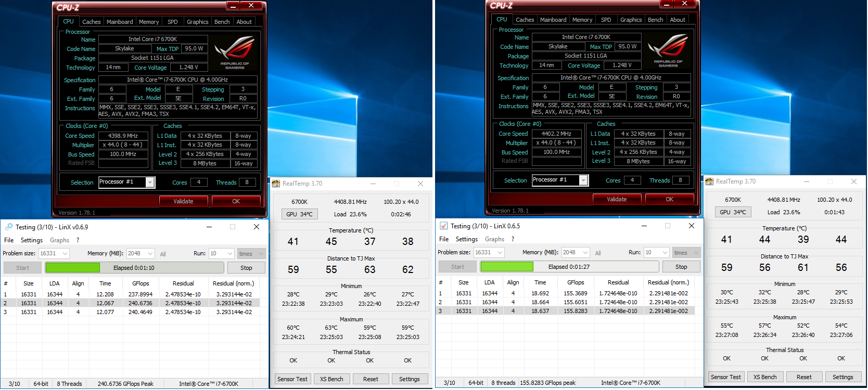Screen dimensions: 868x390
Task: Click the GFlops column header in LinX v0.6.9
Action: [141, 283]
